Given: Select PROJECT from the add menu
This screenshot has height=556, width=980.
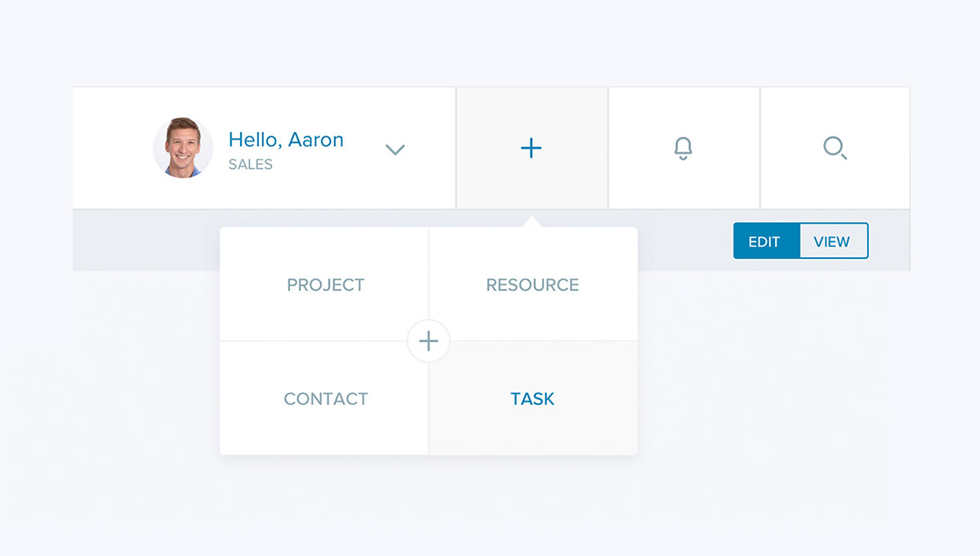Looking at the screenshot, I should tap(325, 285).
